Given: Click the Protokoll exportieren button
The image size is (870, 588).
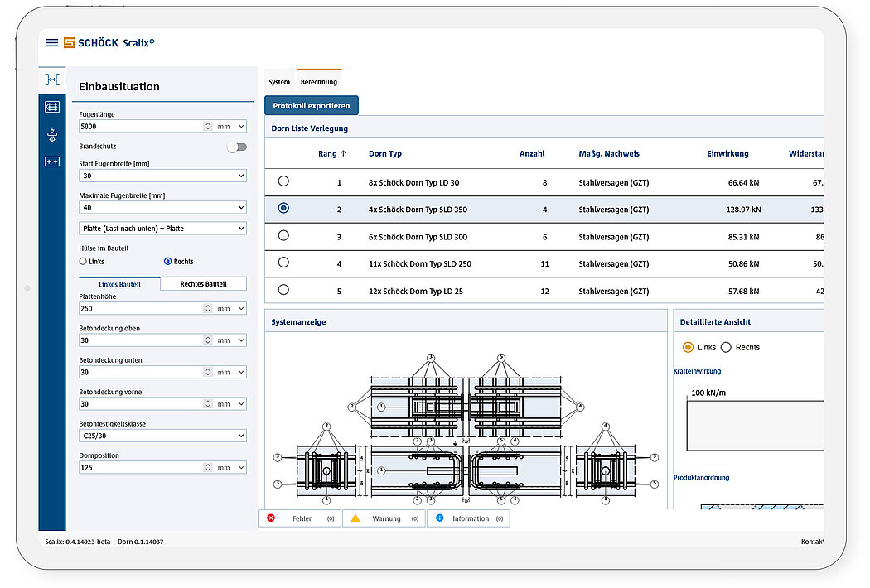Looking at the screenshot, I should (311, 105).
